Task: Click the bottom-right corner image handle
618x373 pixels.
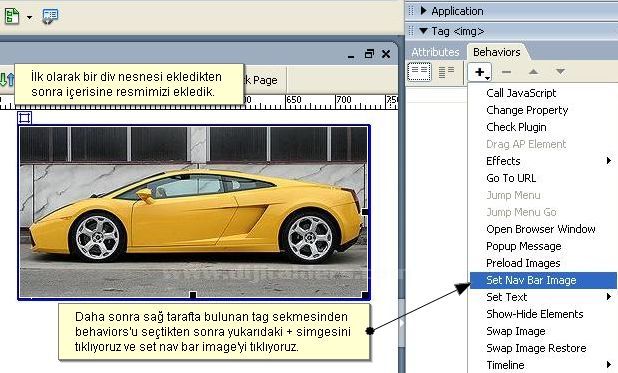Action: tap(365, 295)
